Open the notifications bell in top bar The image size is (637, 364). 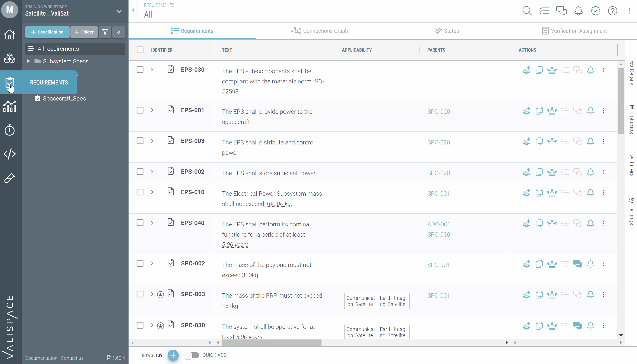[578, 11]
